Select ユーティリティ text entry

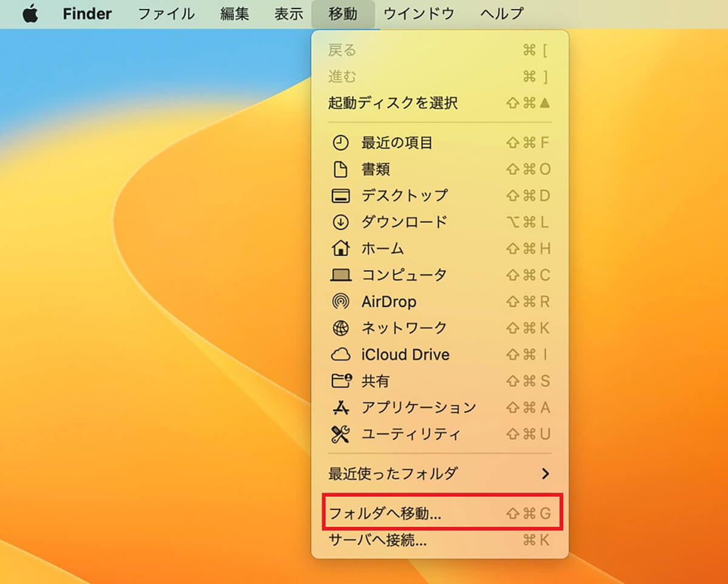tap(411, 434)
